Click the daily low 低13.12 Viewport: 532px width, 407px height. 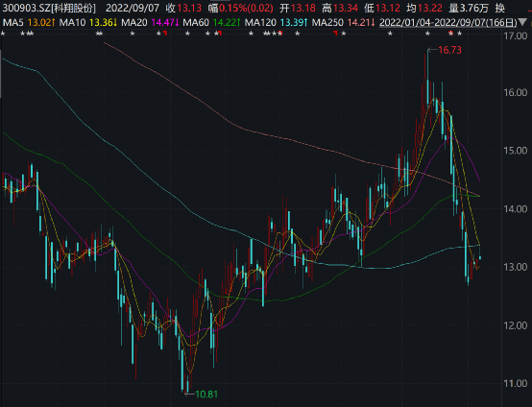382,8
